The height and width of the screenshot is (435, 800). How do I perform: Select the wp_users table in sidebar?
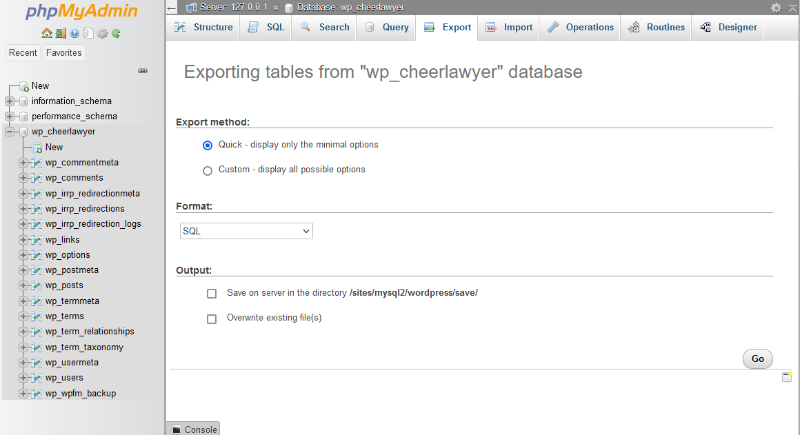coord(64,378)
